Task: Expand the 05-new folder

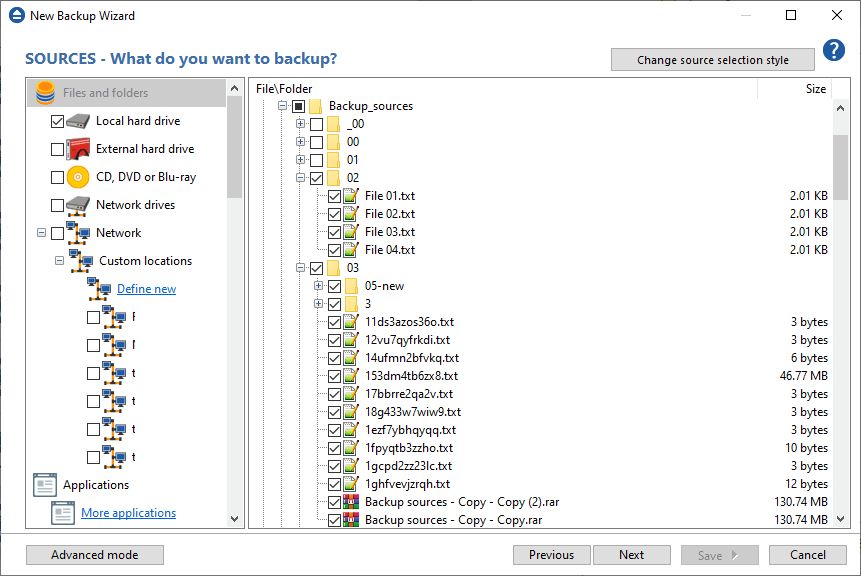Action: (x=318, y=286)
